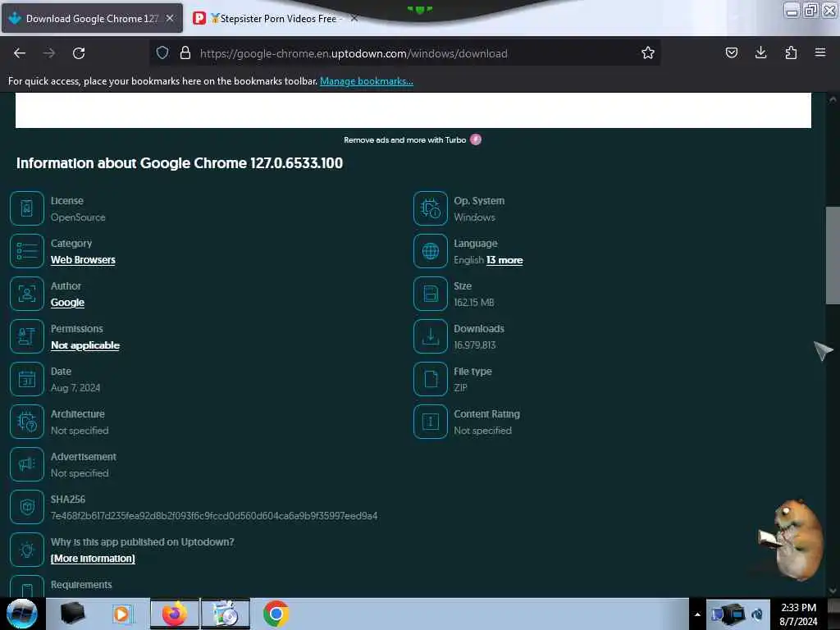Click the '162.15 MB' size value

(x=474, y=303)
